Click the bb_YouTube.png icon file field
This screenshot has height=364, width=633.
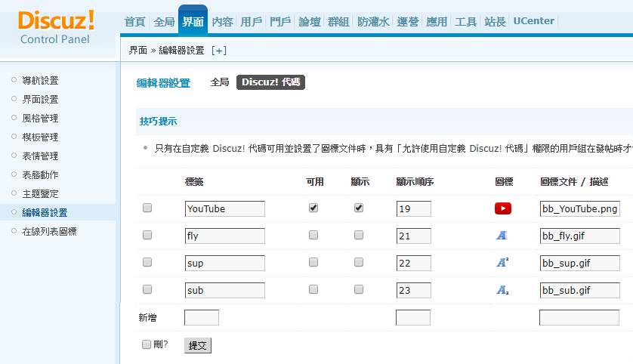579,208
